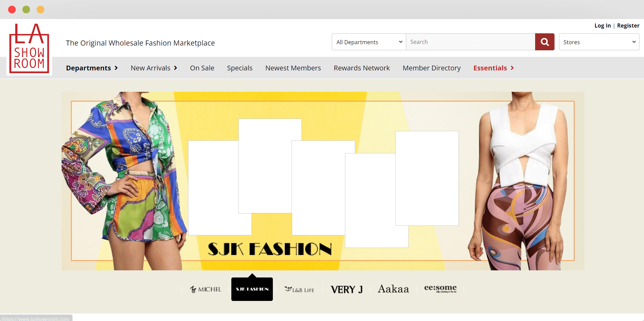This screenshot has height=321, width=644.
Task: Select the ee:some brand logo
Action: coord(440,289)
